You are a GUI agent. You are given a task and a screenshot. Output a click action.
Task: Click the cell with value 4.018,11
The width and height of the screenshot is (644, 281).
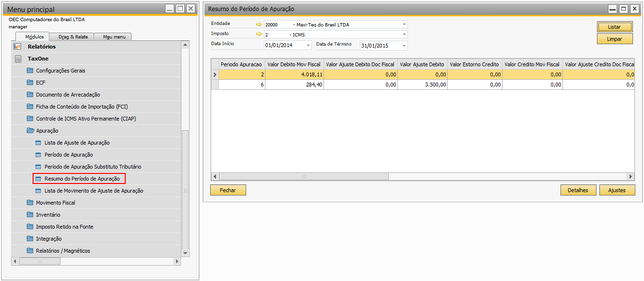294,74
